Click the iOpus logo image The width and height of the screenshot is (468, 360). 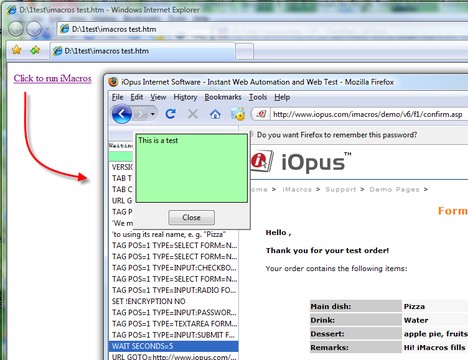pos(301,162)
